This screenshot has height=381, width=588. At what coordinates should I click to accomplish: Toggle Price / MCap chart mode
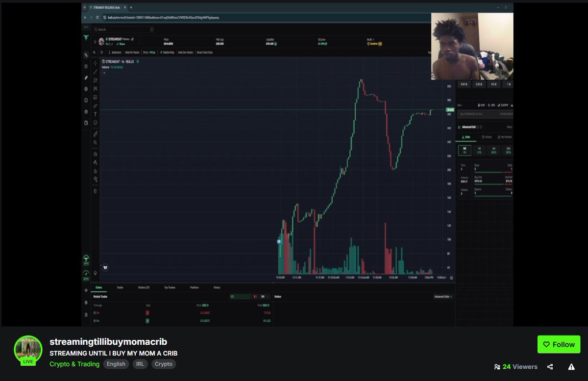tap(149, 52)
